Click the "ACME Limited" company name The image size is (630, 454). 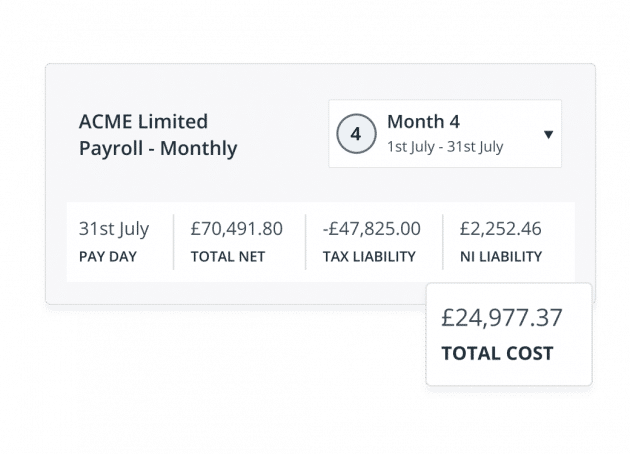[143, 122]
